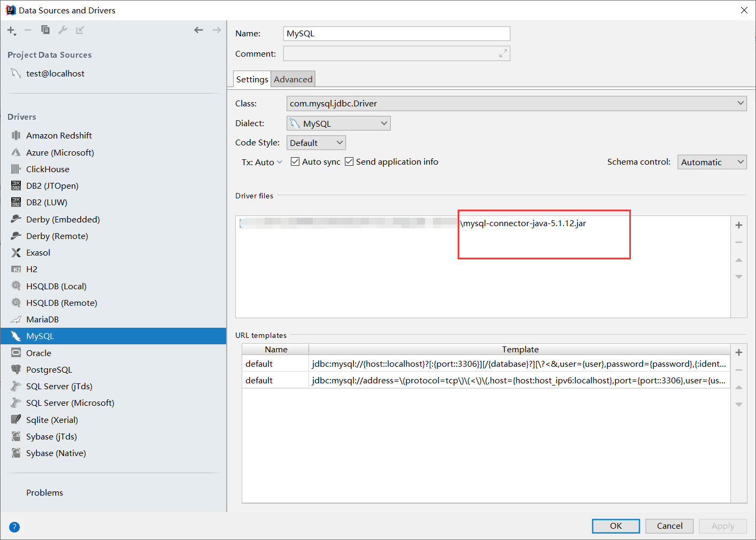
Task: Select the DB2 (JTOpen) driver
Action: tap(113, 186)
